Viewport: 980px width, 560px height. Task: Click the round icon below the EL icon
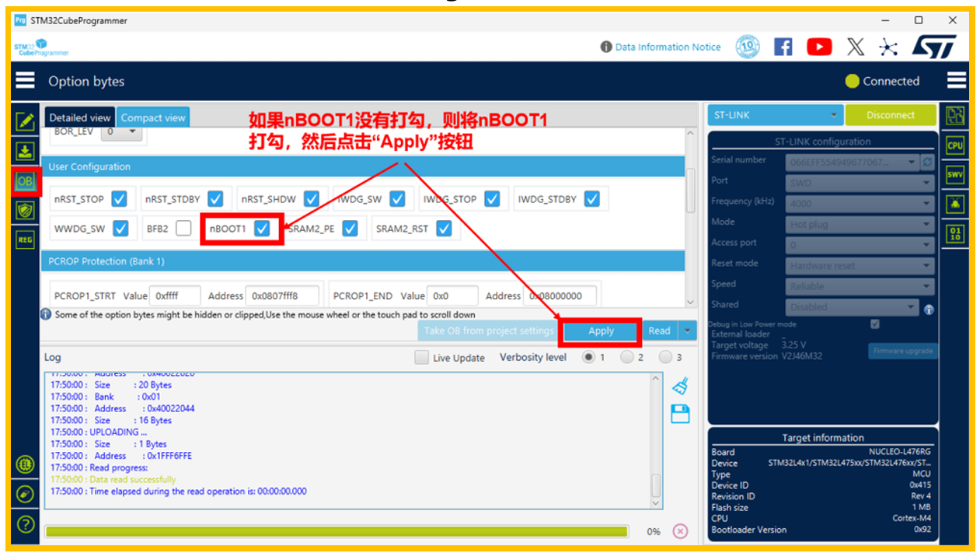coord(25,495)
